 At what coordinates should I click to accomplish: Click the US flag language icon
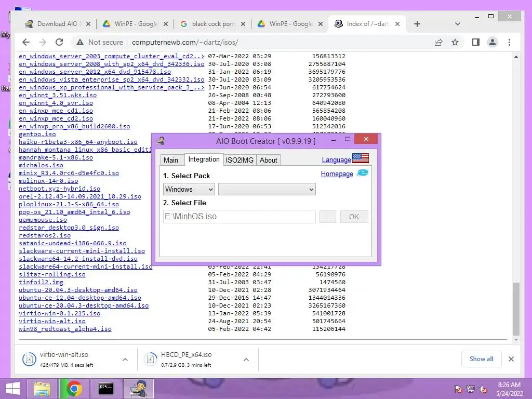(x=361, y=158)
